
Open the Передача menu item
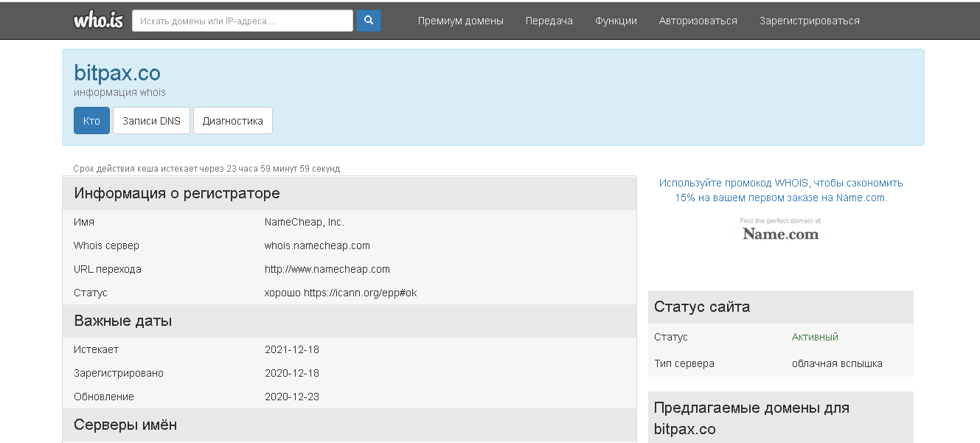coord(549,21)
